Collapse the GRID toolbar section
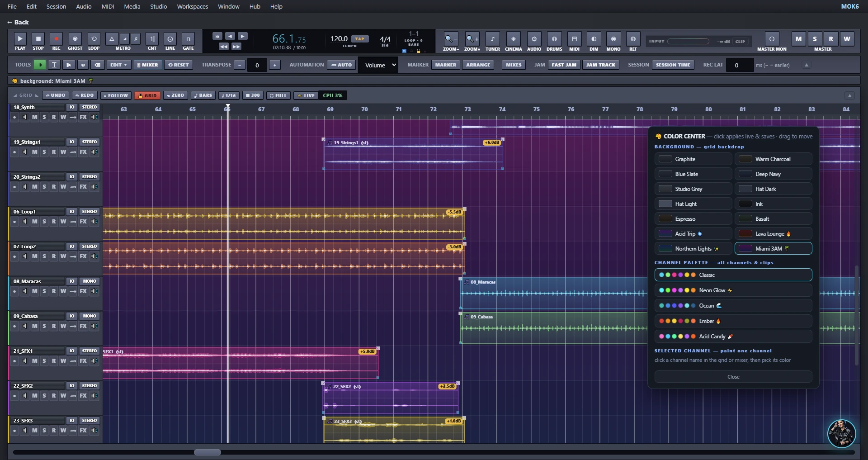Viewport: 868px width, 460px height. (x=25, y=95)
